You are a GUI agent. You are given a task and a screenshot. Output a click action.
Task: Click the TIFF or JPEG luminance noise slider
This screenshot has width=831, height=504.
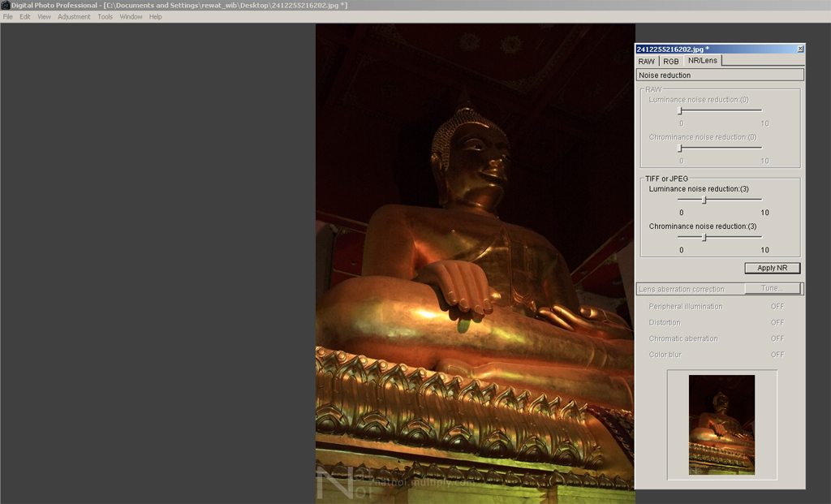704,200
